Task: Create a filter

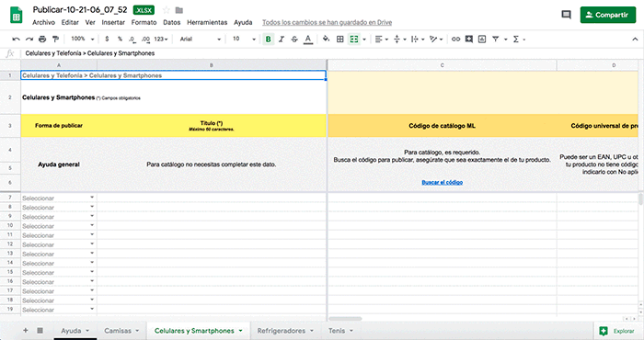Action: point(496,39)
